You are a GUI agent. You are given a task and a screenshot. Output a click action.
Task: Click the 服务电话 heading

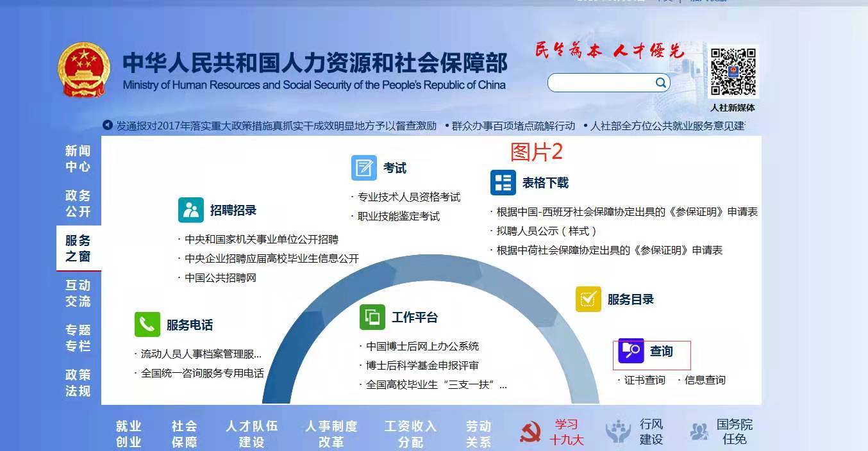click(190, 325)
